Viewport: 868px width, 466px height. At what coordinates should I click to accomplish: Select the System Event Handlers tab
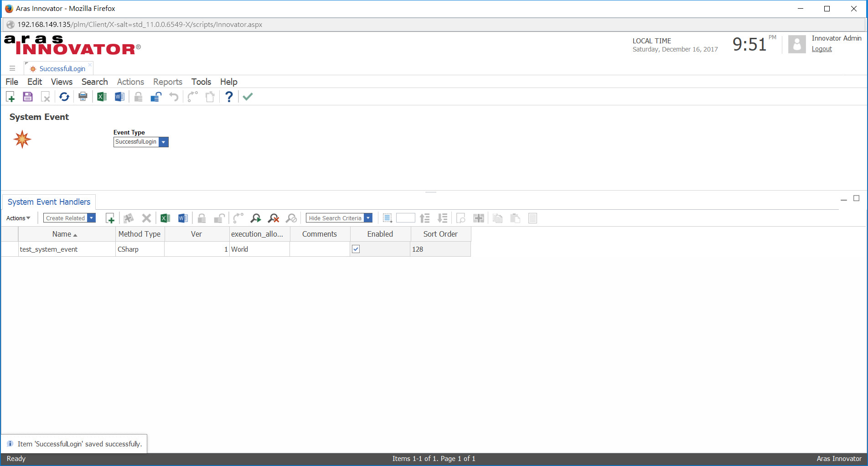49,202
